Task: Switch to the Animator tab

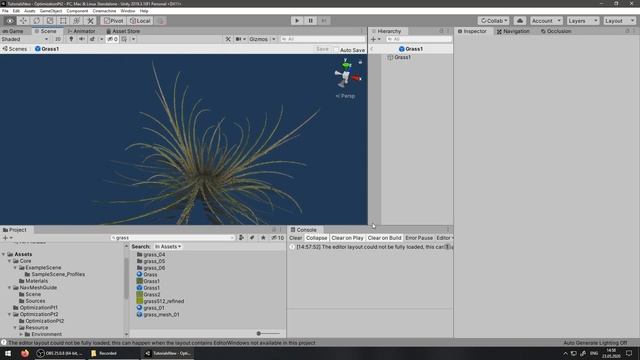Action: (x=81, y=31)
